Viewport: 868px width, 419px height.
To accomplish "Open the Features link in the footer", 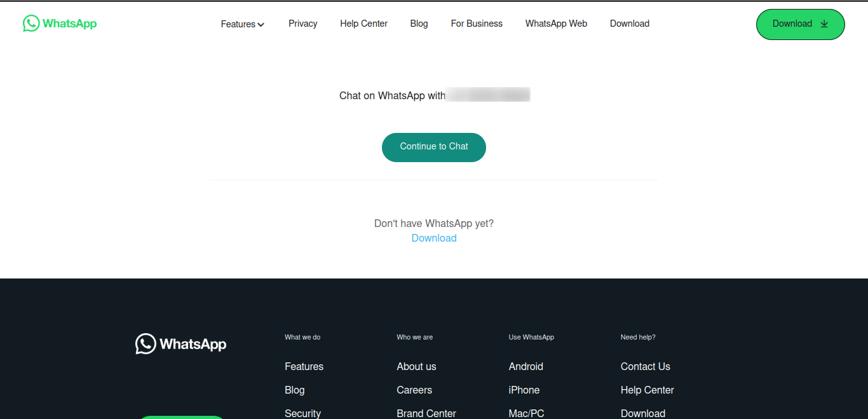I will coord(304,366).
